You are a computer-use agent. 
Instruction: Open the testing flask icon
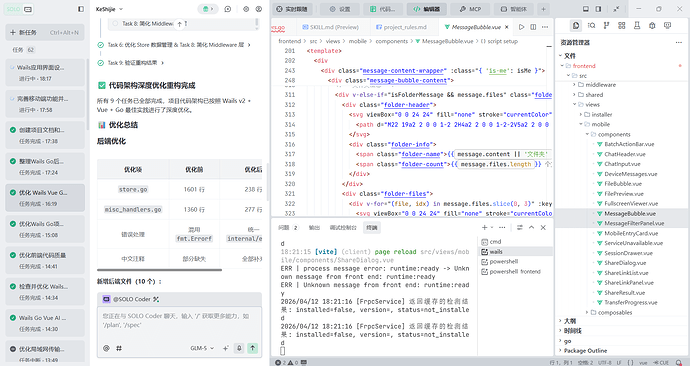point(637,26)
